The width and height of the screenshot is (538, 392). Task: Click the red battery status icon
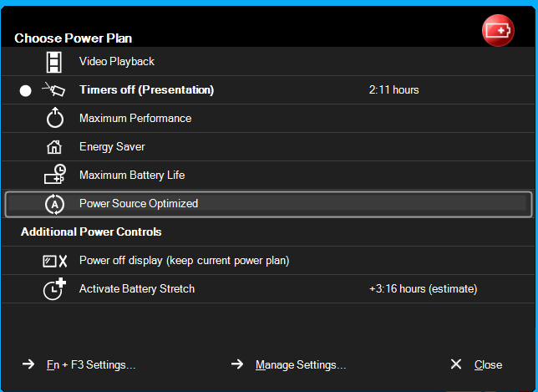pos(499,30)
